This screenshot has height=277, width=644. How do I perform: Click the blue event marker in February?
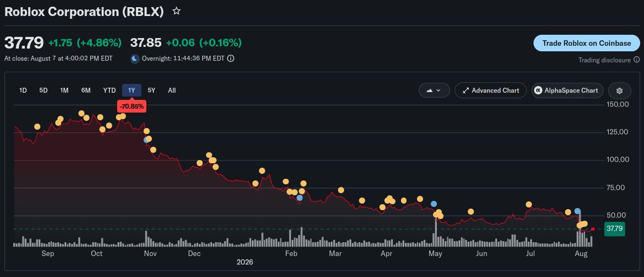click(x=300, y=198)
